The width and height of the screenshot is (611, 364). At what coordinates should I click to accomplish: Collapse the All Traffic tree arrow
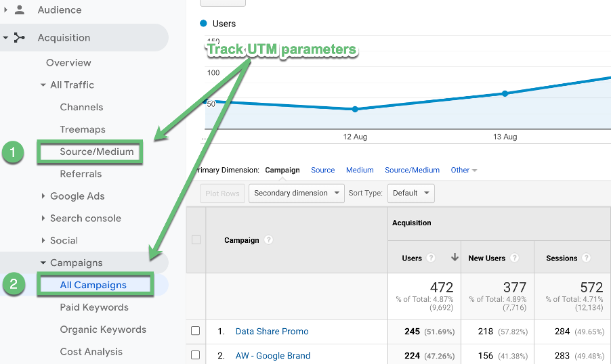(x=43, y=85)
